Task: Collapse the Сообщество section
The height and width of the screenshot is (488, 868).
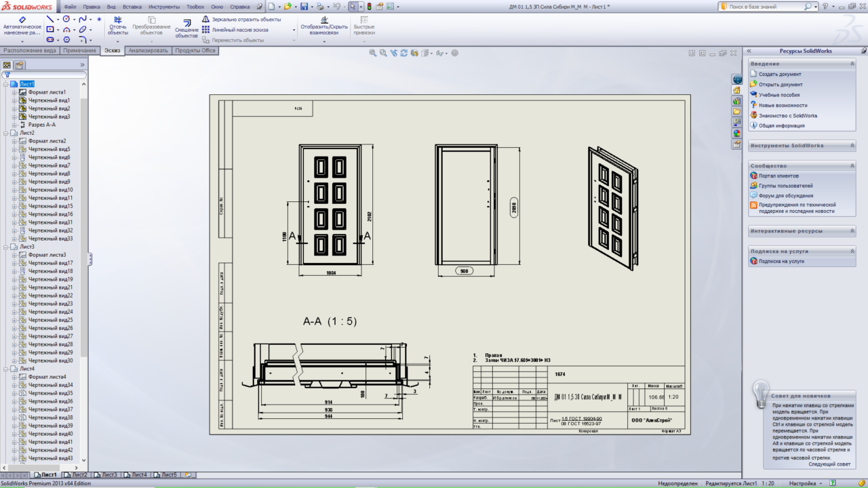Action: (852, 165)
